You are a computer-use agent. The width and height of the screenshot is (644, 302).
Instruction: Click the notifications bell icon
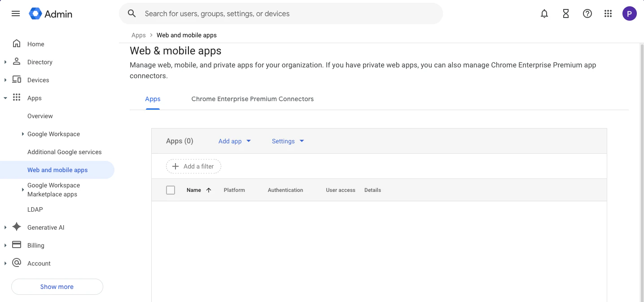click(544, 13)
